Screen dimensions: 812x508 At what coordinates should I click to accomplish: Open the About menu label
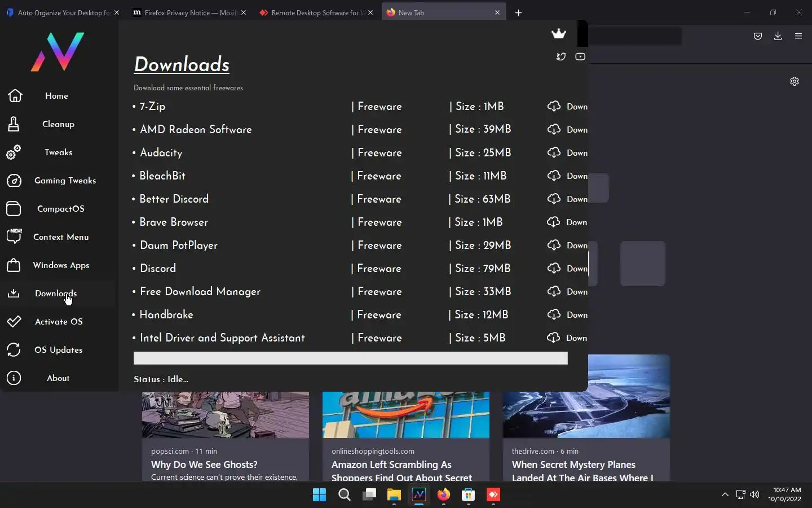pyautogui.click(x=58, y=378)
